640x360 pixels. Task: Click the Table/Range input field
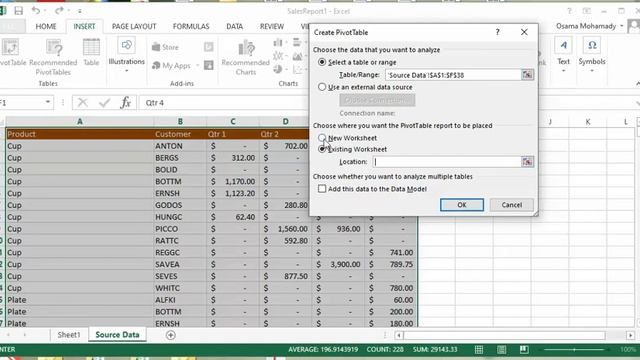point(453,75)
